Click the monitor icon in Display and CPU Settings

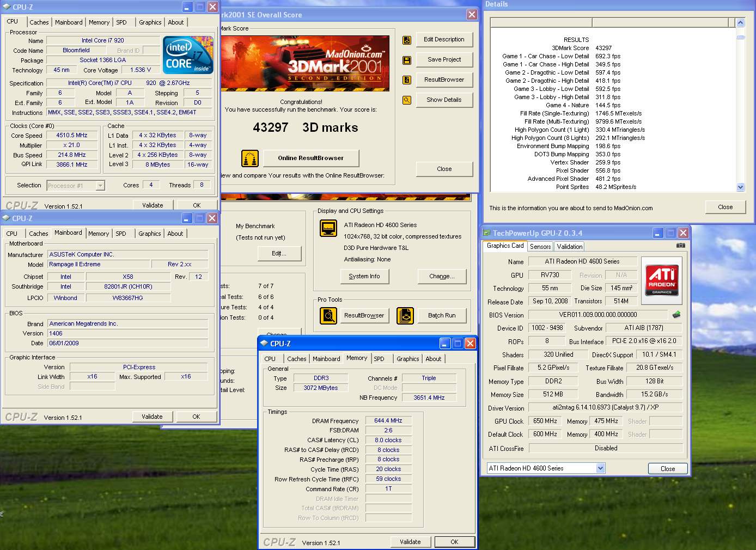(328, 228)
